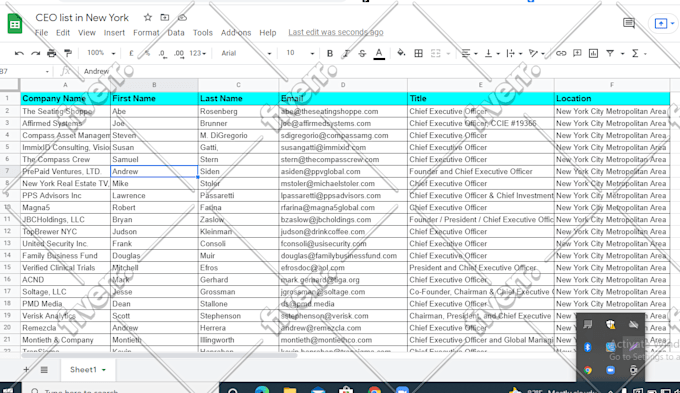Screen dimensions: 680x393
Task: Open the Insert menu
Action: 114,33
